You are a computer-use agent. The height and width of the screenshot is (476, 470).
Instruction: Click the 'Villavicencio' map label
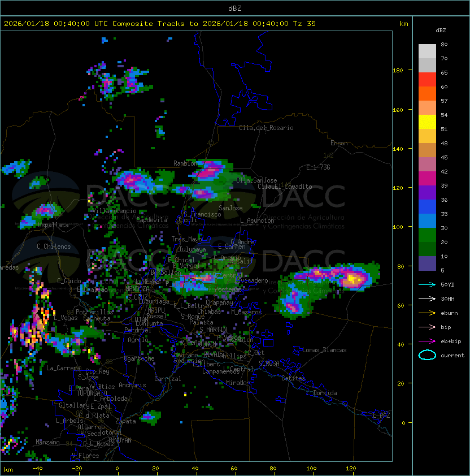click(114, 211)
